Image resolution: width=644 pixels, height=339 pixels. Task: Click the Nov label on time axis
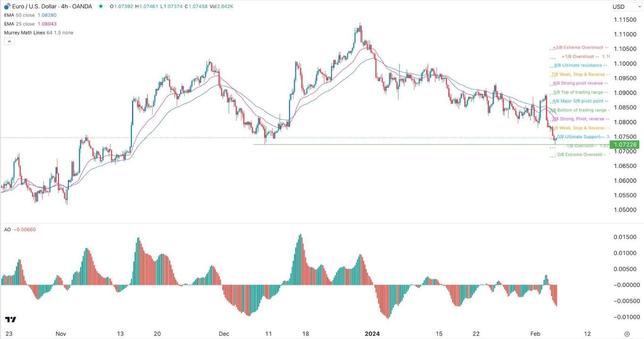pyautogui.click(x=61, y=333)
